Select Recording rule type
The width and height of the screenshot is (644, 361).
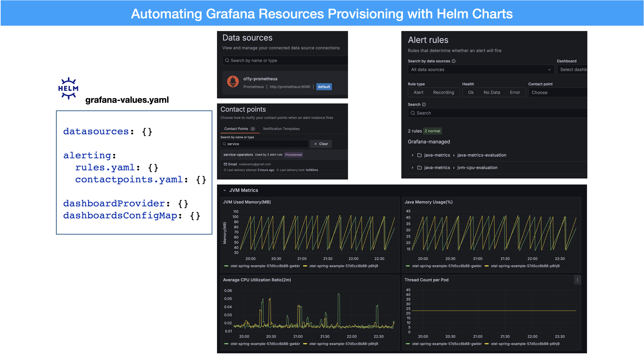[443, 92]
